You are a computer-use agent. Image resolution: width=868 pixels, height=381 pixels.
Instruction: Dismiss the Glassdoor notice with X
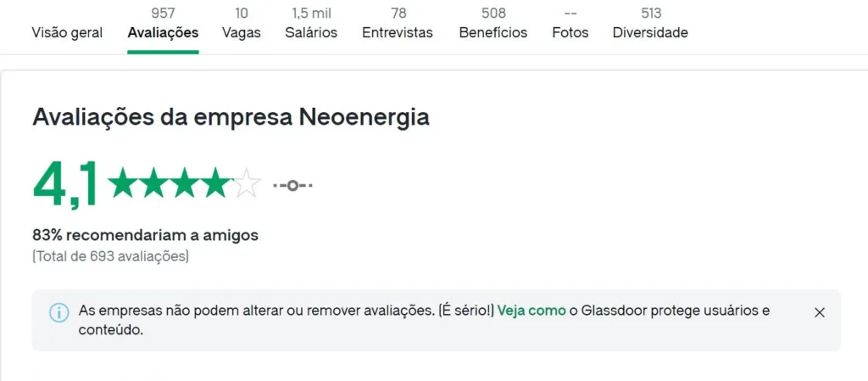pyautogui.click(x=820, y=312)
